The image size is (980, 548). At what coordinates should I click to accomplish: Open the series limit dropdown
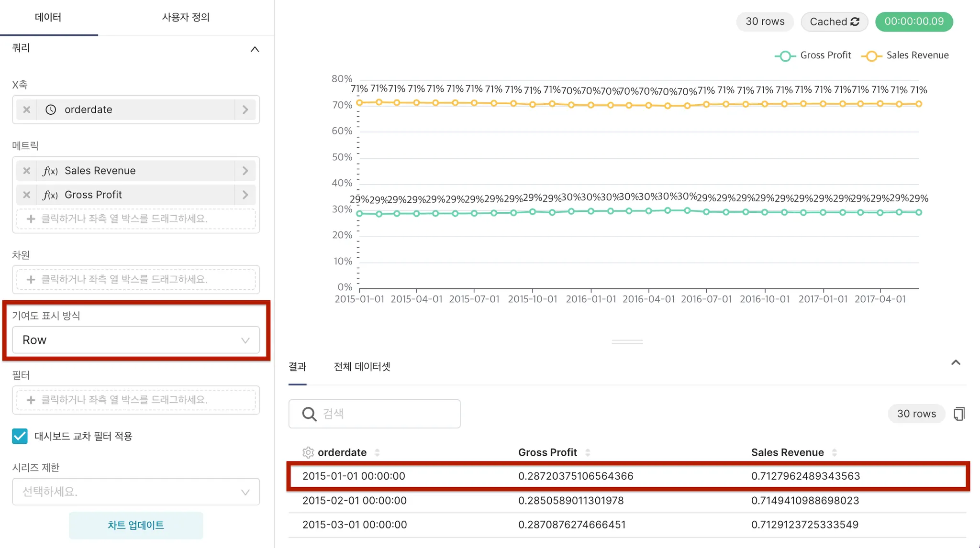click(x=136, y=492)
